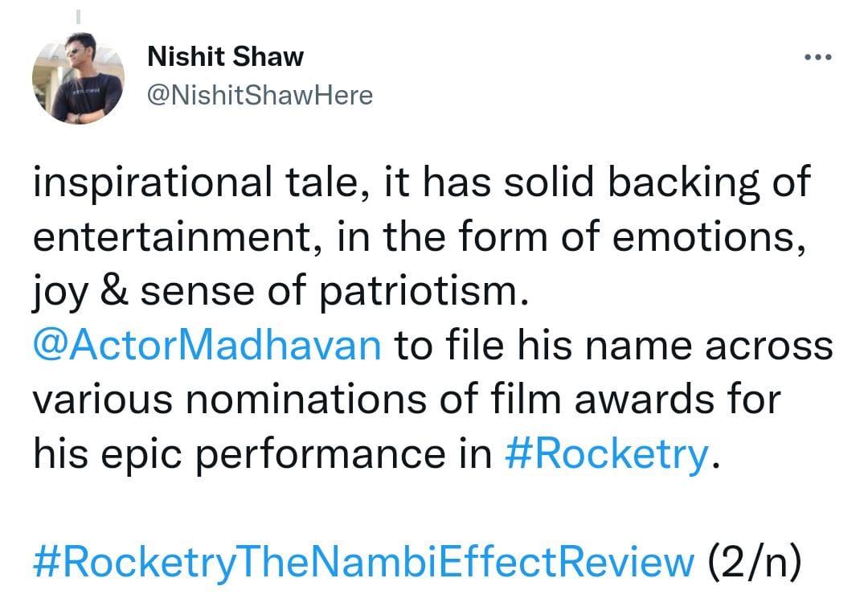Viewport: 868px width, 611px height.
Task: Click the thread connector line above the avatar
Action: 78,16
